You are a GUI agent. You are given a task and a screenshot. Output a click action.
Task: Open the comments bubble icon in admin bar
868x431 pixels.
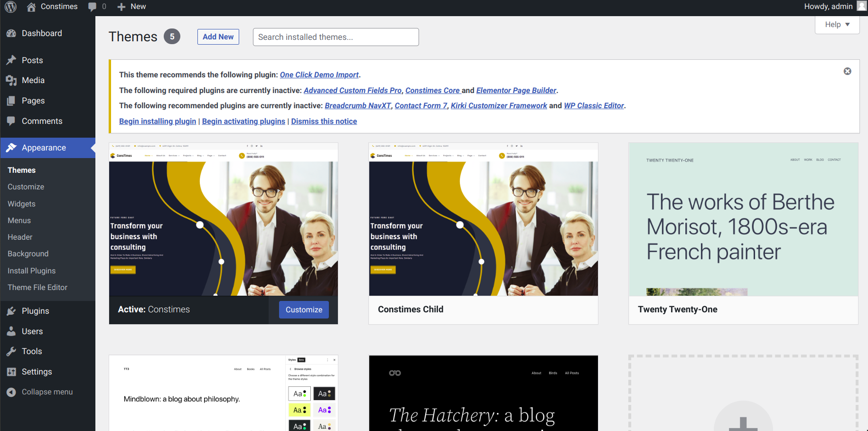[x=93, y=7]
